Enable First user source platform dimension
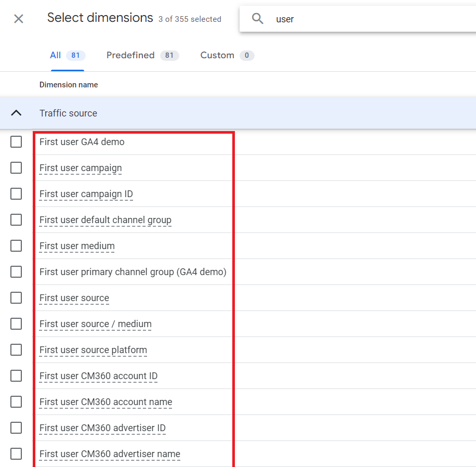Screen dimensions: 476x467 coord(16,349)
